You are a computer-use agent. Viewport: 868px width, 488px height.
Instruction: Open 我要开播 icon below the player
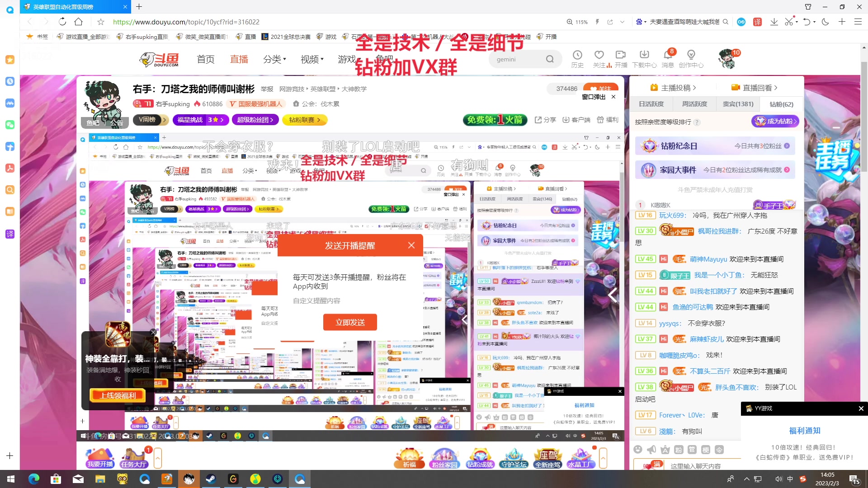100,458
